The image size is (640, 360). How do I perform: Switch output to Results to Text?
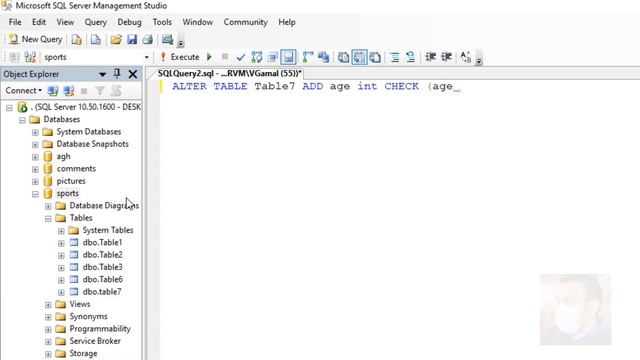tap(343, 57)
